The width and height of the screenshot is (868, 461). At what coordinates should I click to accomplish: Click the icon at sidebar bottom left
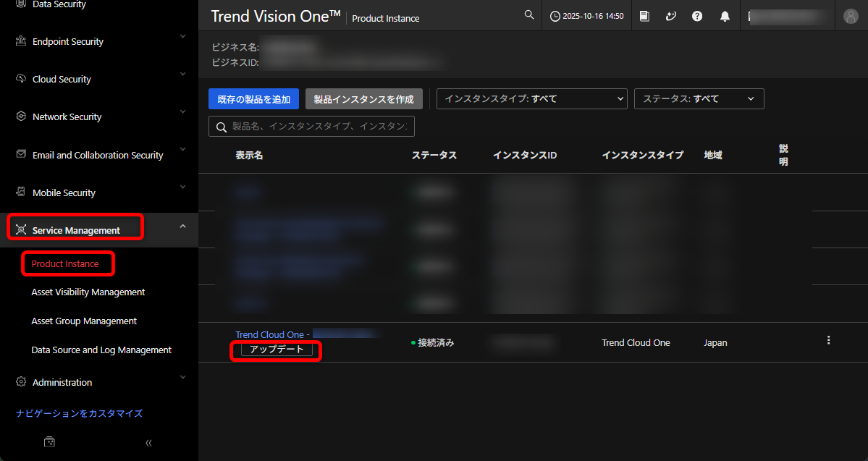(49, 441)
